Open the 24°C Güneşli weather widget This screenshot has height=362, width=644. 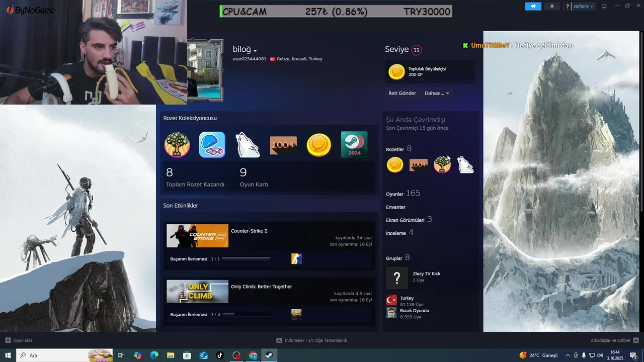[538, 355]
